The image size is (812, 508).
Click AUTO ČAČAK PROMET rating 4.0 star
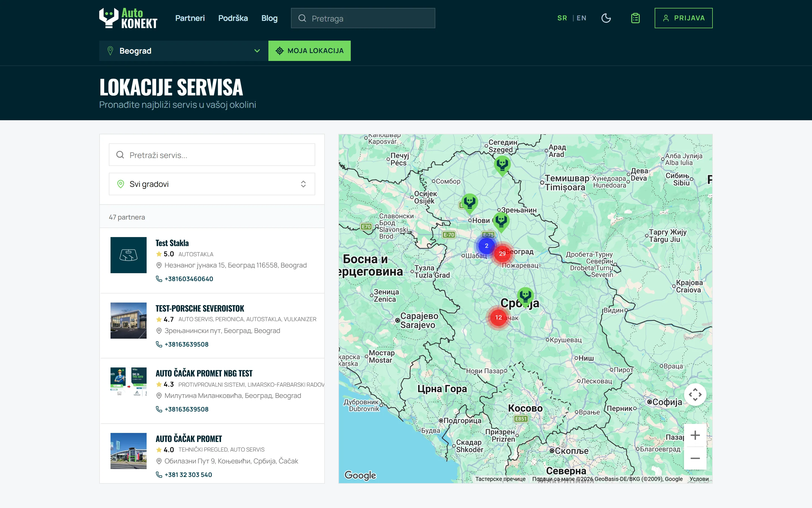159,450
